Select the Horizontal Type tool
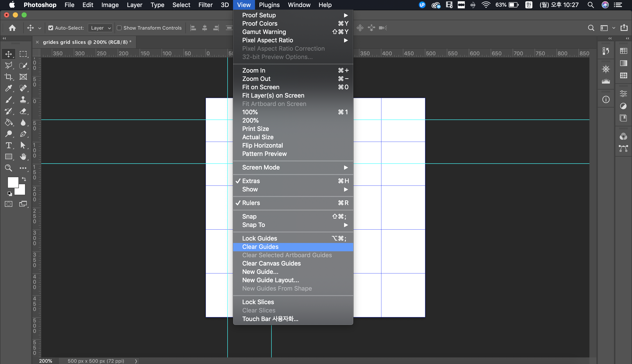This screenshot has height=364, width=632. (8, 145)
